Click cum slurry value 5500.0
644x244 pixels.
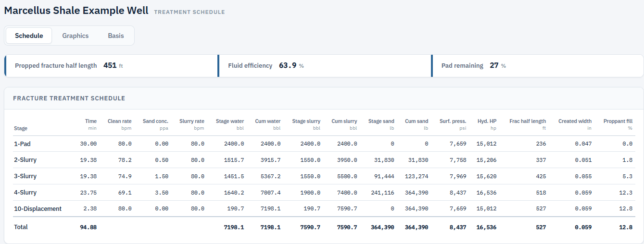click(347, 176)
